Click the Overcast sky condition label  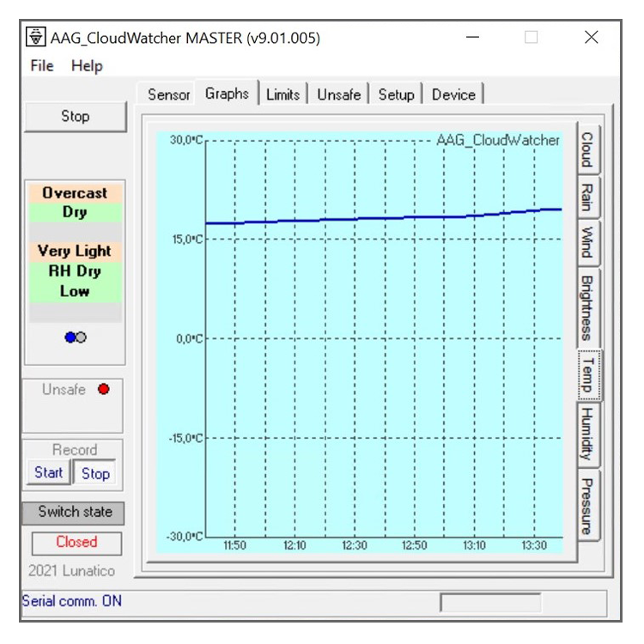(75, 193)
